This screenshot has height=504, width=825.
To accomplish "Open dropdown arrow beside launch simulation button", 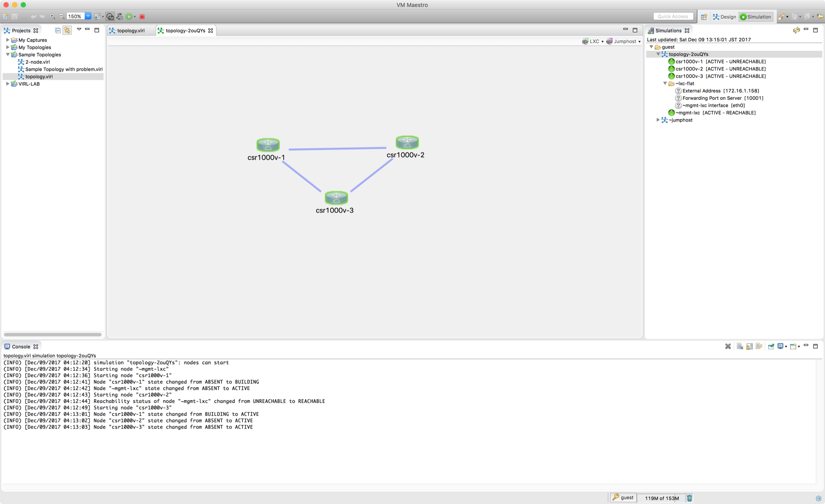I will [135, 17].
